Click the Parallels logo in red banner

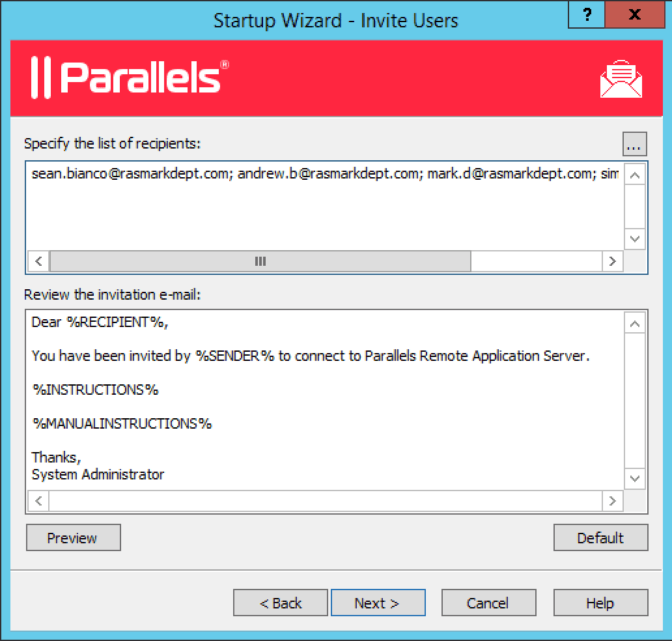click(130, 78)
